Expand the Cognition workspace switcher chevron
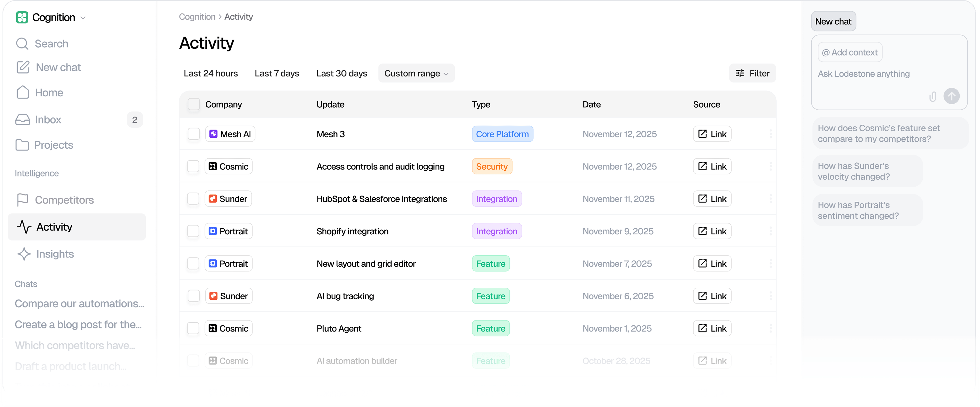This screenshot has height=407, width=980. (x=83, y=18)
